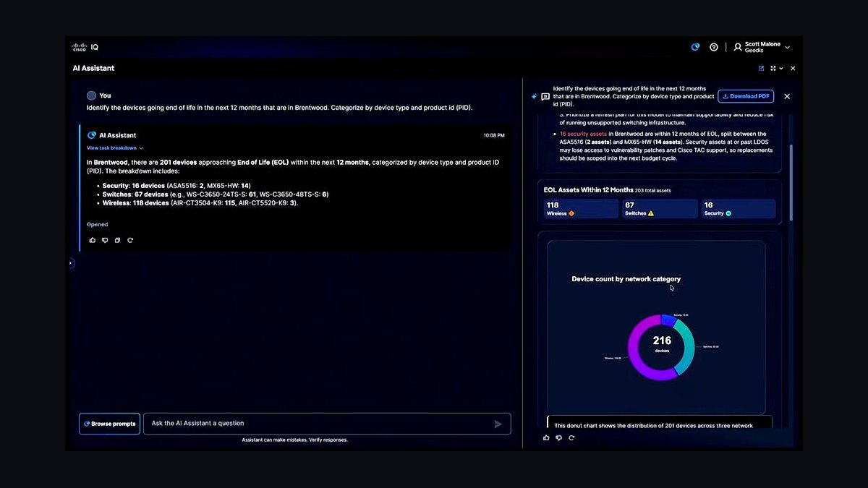868x488 pixels.
Task: Click the '16 security assets' link
Action: click(583, 134)
